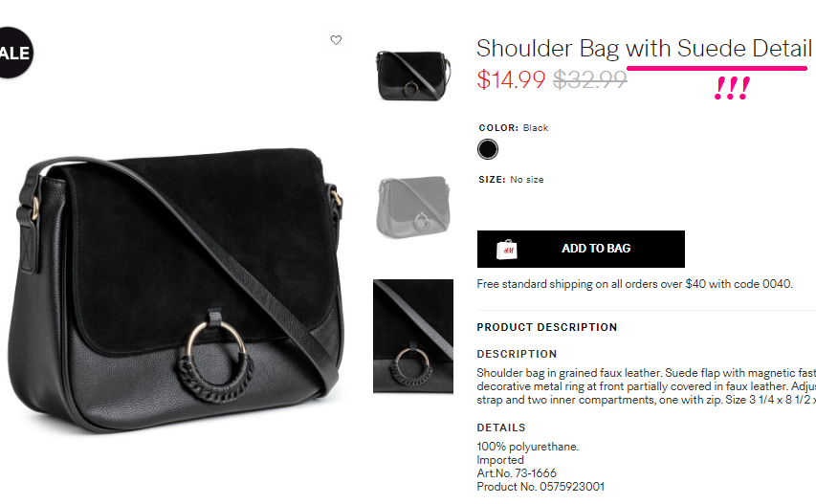Select the black color swatch
Viewport: 816px width, 504px height.
(488, 149)
